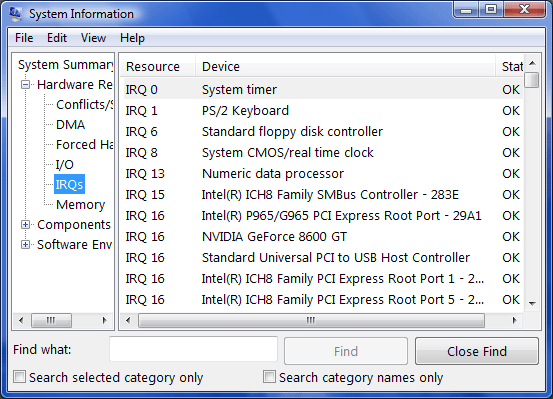Click the tree pane's horizontal scrollbar thumb

point(51,320)
